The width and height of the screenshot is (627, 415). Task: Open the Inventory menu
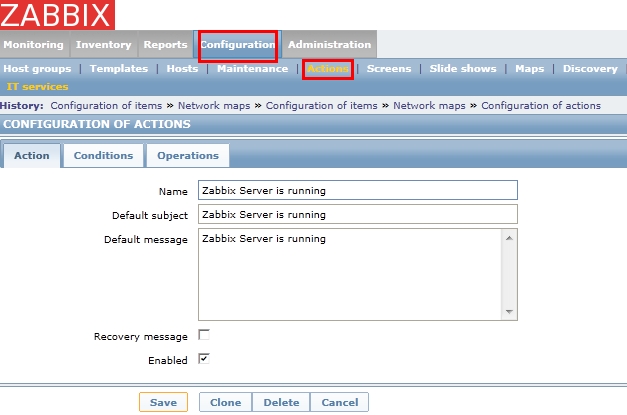[104, 44]
